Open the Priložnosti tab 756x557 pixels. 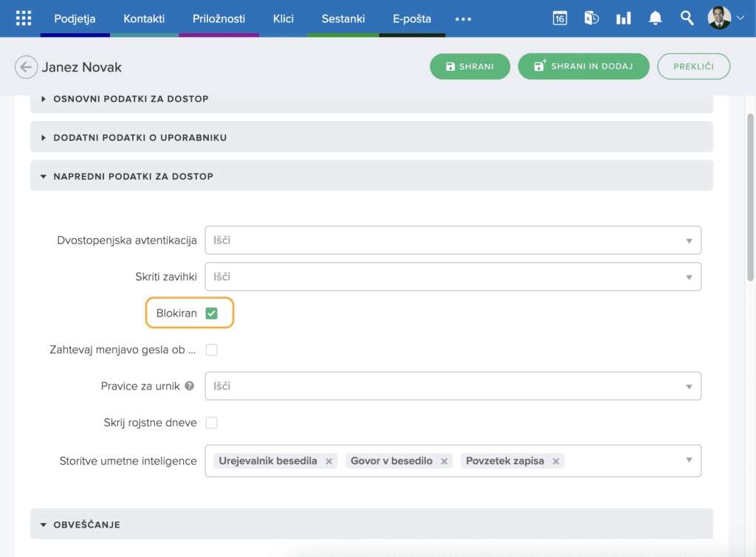click(x=219, y=18)
